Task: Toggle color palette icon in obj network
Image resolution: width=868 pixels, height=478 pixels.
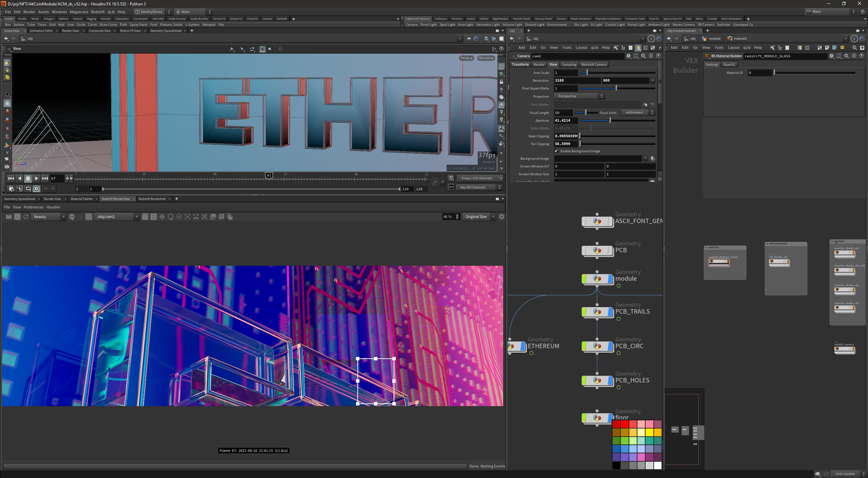Action: click(x=638, y=48)
